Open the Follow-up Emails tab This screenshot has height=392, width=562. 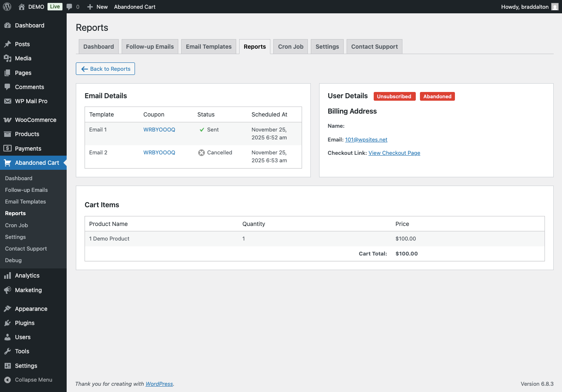coord(150,47)
